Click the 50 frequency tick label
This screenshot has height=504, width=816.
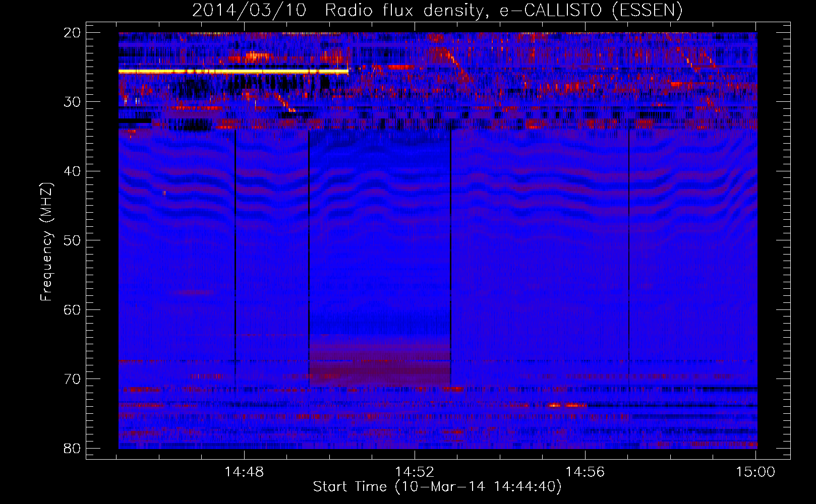click(x=72, y=240)
